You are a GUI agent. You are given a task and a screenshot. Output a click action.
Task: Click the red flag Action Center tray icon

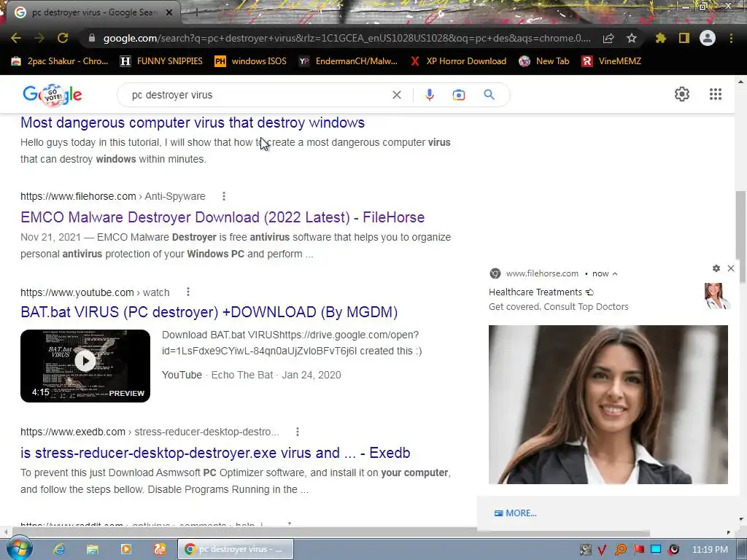638,550
